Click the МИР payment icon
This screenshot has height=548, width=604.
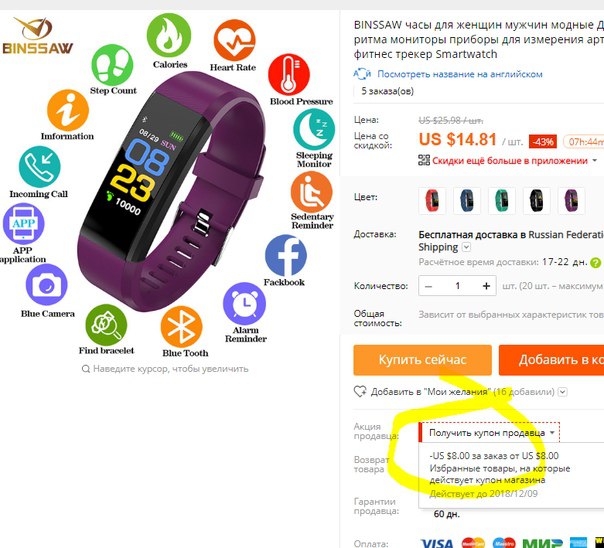click(x=542, y=543)
